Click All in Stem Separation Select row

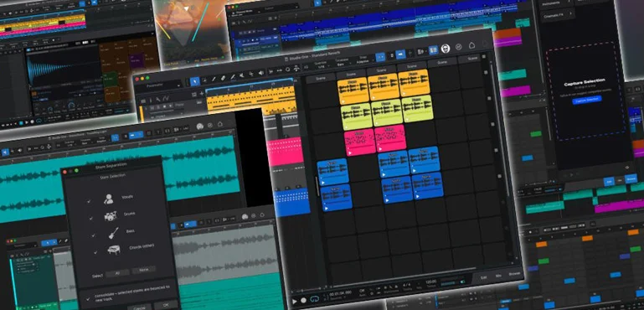pos(117,272)
